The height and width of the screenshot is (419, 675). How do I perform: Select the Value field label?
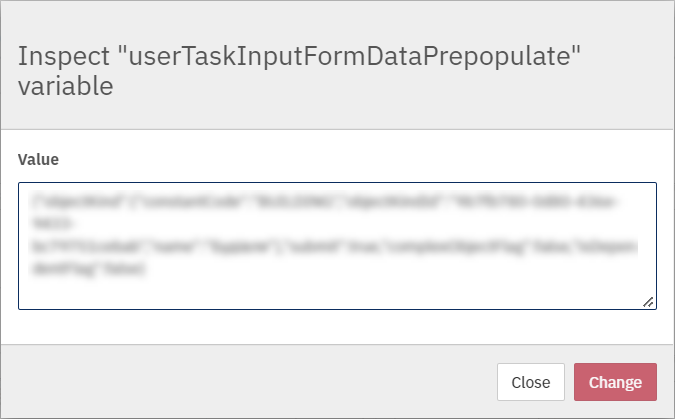click(38, 159)
